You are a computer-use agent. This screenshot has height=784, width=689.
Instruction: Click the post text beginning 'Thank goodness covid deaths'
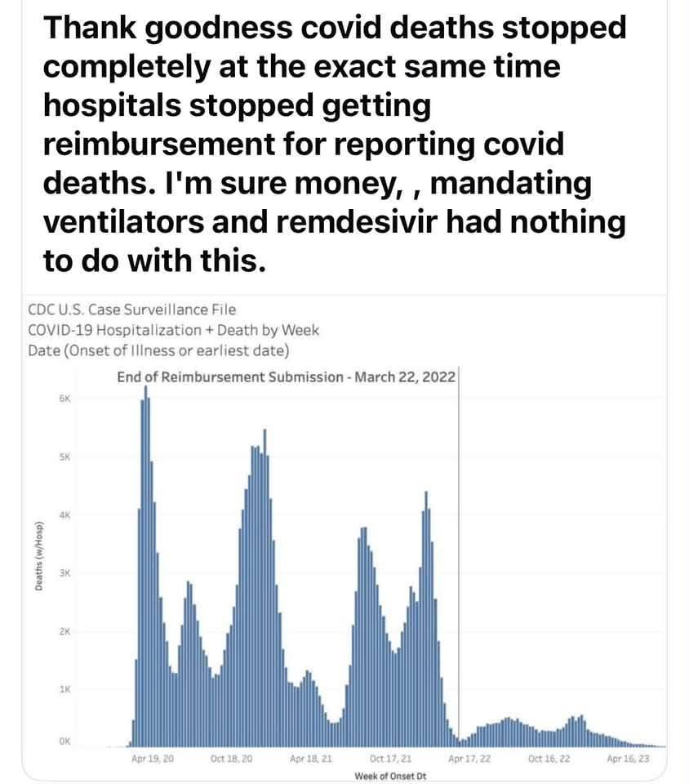point(334,144)
